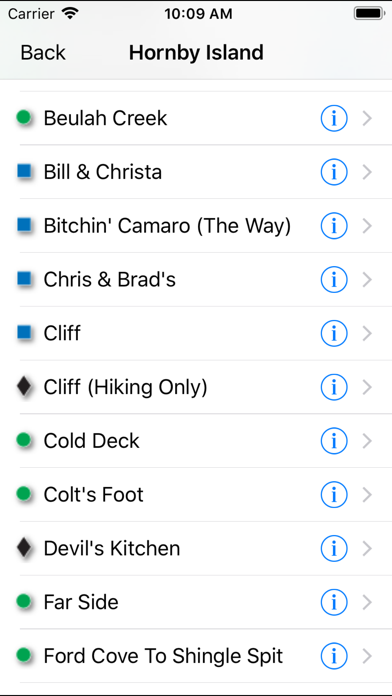Open the Far Side disclosure chevron

367,602
